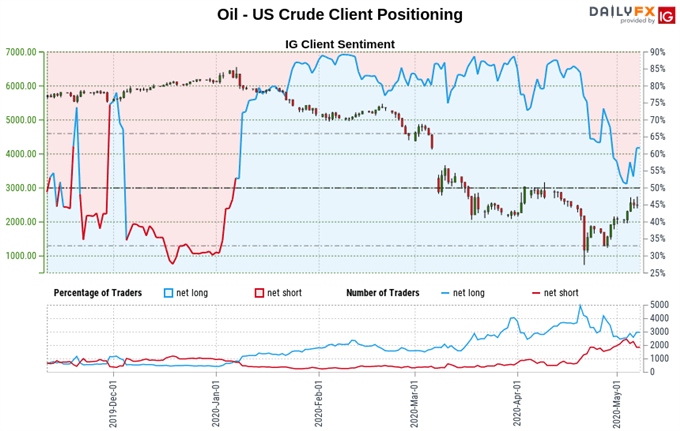Click the Number of Traders legend label
Viewport: 680px width, 431px height.
(383, 293)
